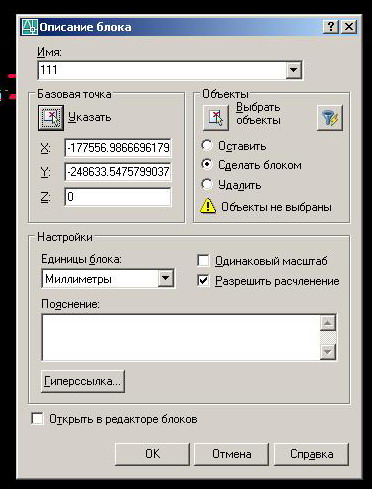Select the Удалить radio option

coord(207,184)
